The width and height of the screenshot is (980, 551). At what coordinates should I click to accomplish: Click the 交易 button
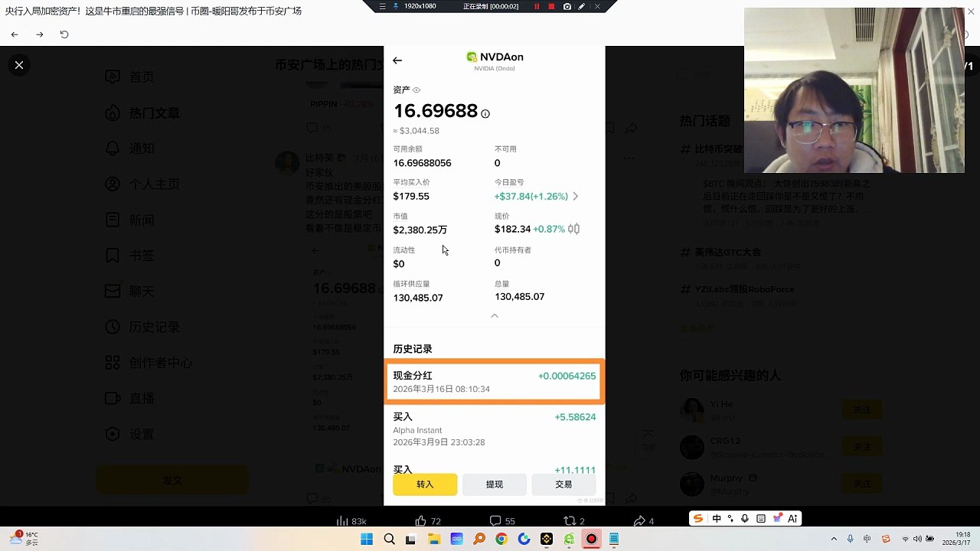[x=563, y=484]
